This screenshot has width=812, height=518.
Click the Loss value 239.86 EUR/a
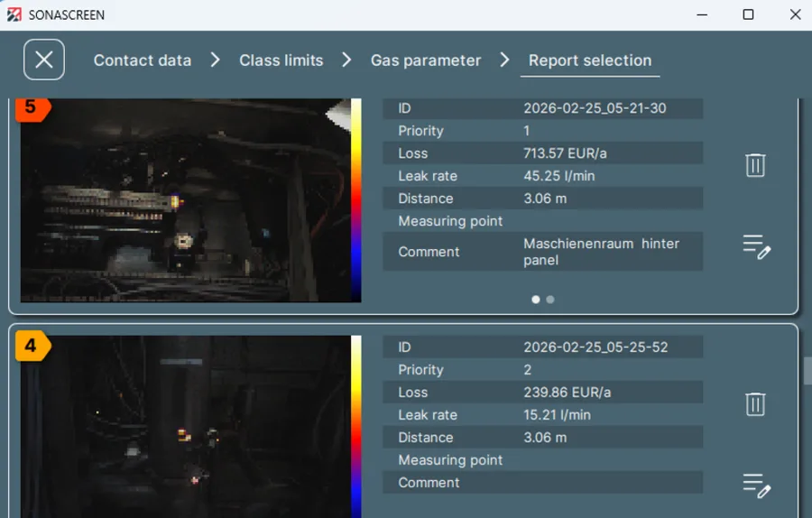(x=567, y=393)
